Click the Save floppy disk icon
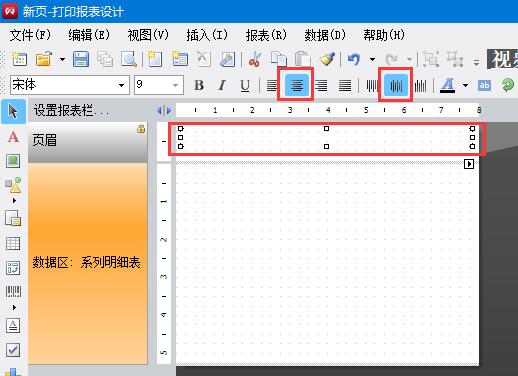The image size is (518, 376). (x=81, y=59)
